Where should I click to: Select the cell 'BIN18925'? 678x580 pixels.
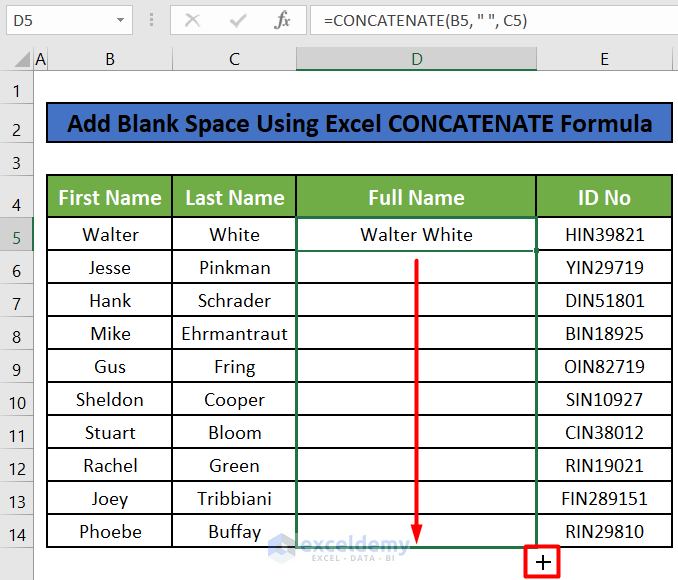(604, 333)
